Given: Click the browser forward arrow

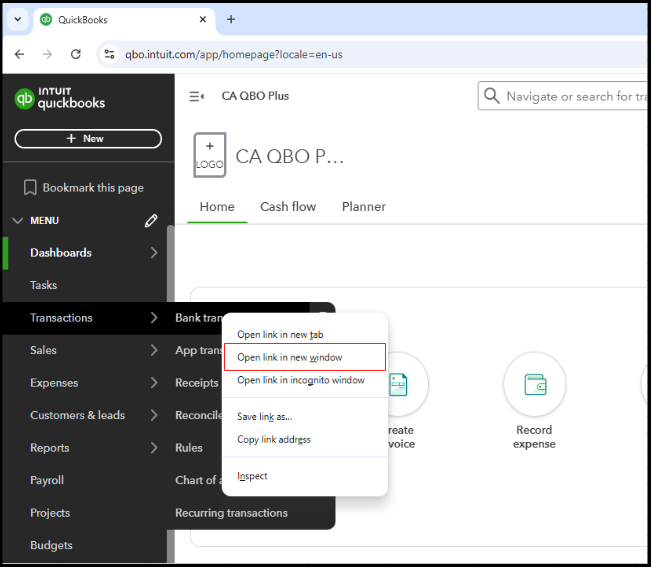Looking at the screenshot, I should (47, 54).
